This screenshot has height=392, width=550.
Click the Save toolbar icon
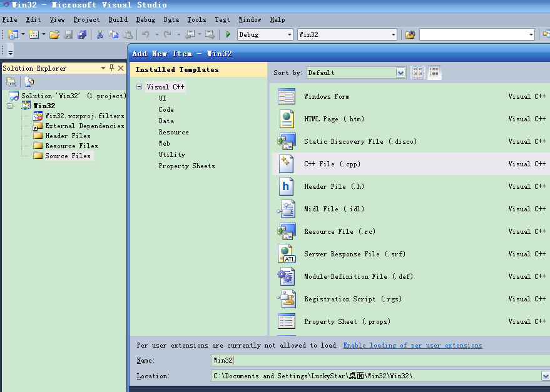pyautogui.click(x=68, y=34)
